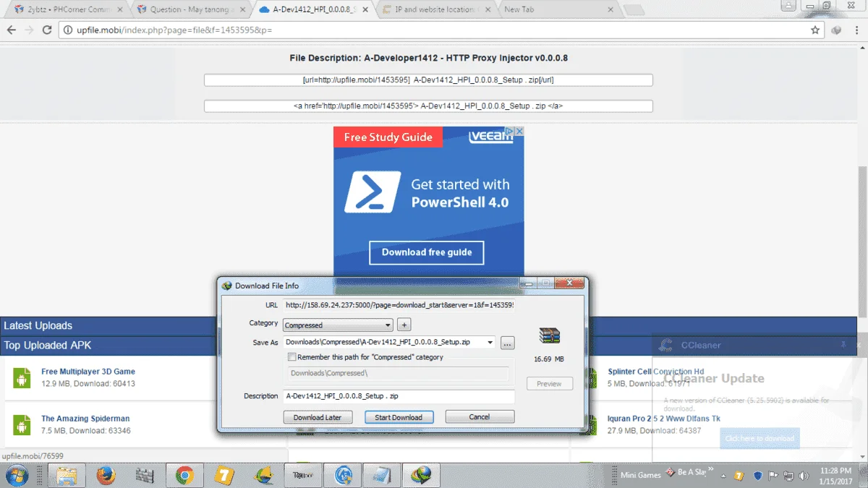
Task: Click the site information icon in address bar
Action: tap(69, 30)
